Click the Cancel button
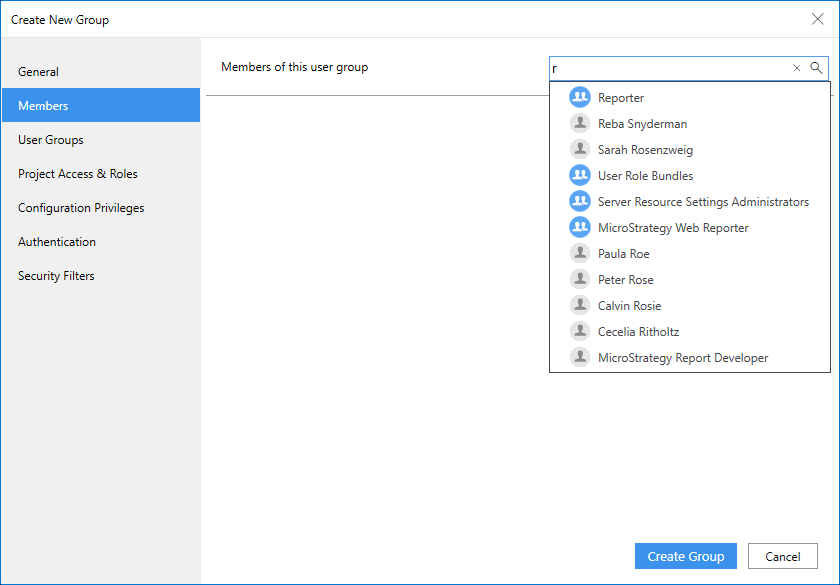 click(782, 557)
